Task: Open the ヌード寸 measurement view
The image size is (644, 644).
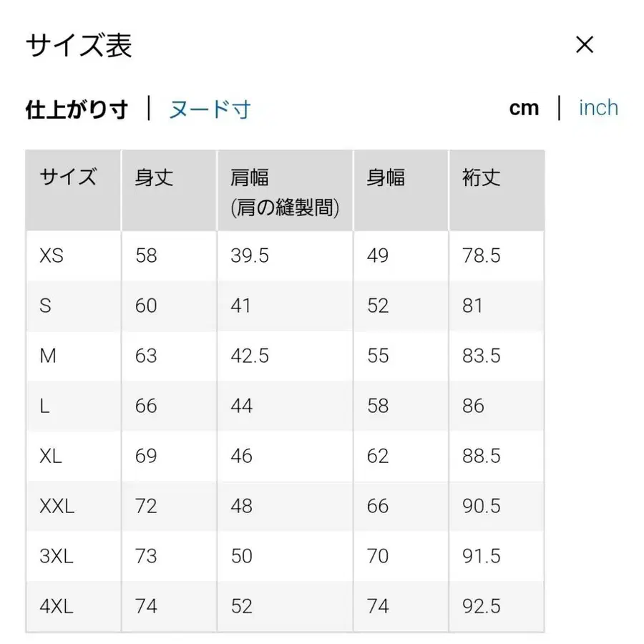Action: coord(209,109)
